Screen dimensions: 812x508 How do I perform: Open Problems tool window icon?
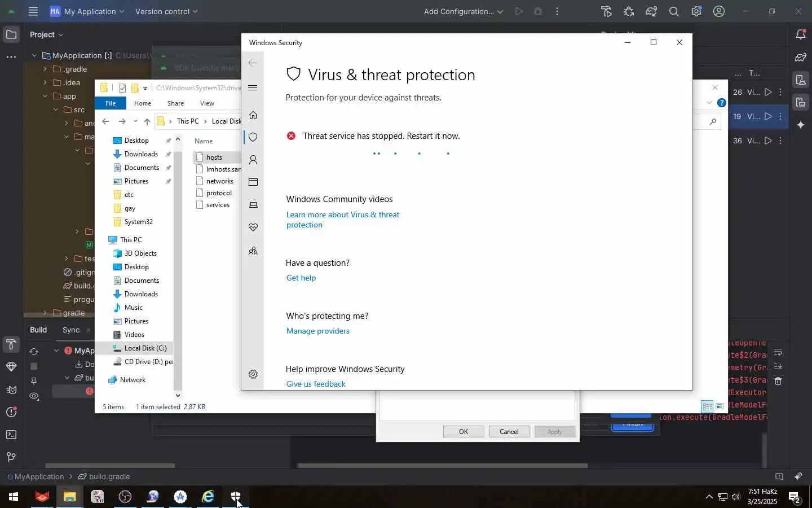[11, 412]
